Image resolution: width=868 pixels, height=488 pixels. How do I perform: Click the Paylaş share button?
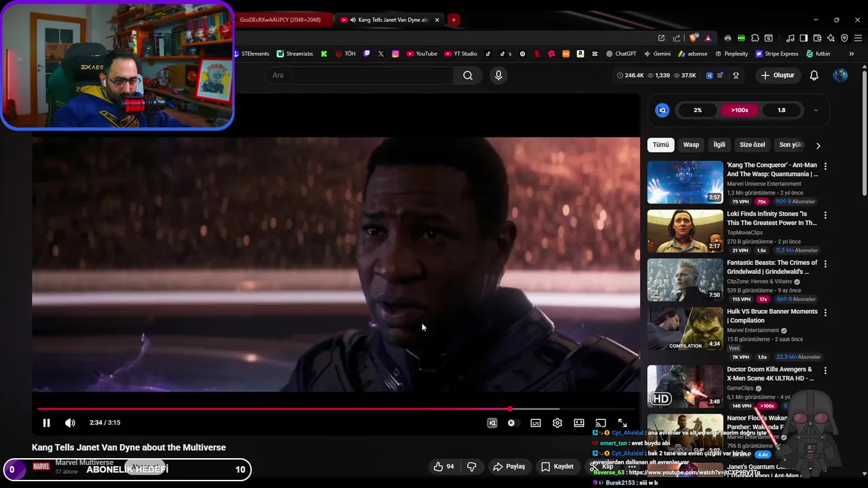pyautogui.click(x=509, y=466)
